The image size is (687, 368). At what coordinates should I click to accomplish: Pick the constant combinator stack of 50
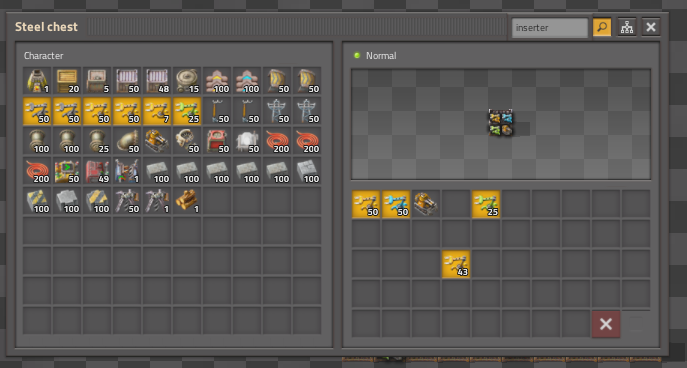(x=67, y=171)
